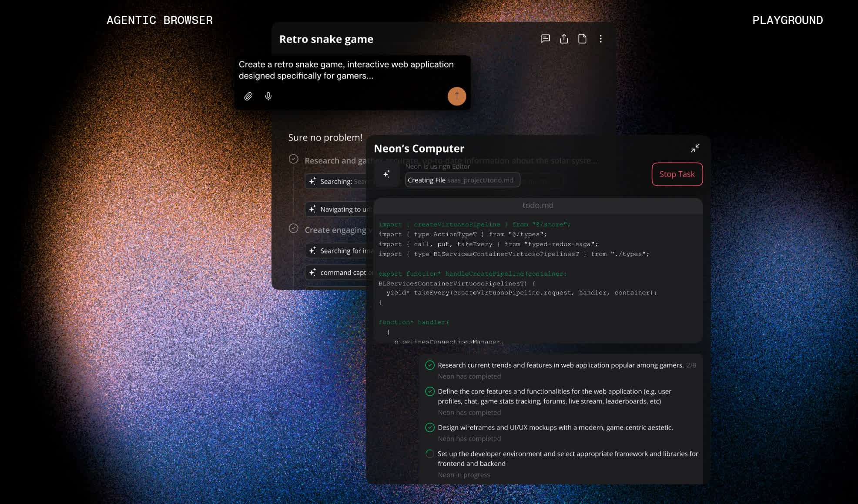This screenshot has width=858, height=504.
Task: Open the three-dot more options menu
Action: click(x=600, y=39)
